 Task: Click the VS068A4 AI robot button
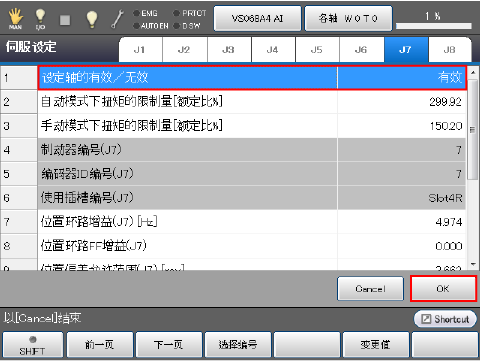257,18
